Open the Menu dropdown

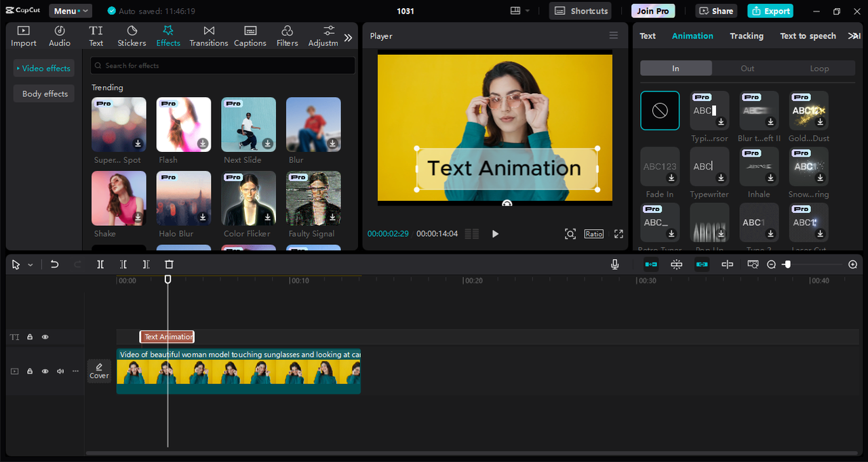[x=71, y=11]
